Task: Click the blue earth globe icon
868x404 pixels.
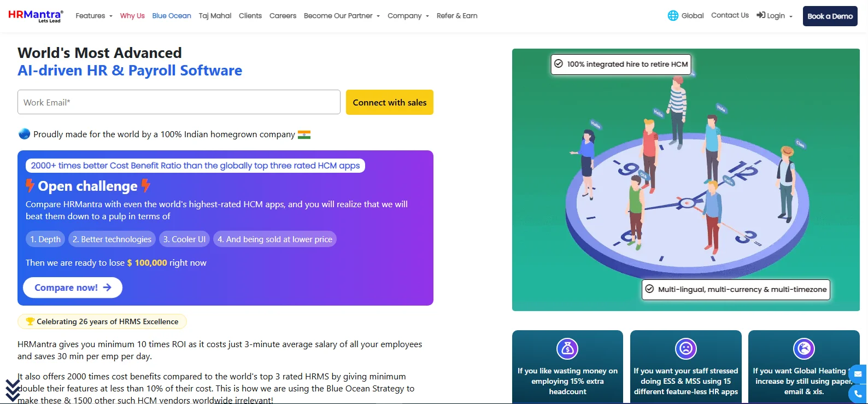Action: click(24, 133)
